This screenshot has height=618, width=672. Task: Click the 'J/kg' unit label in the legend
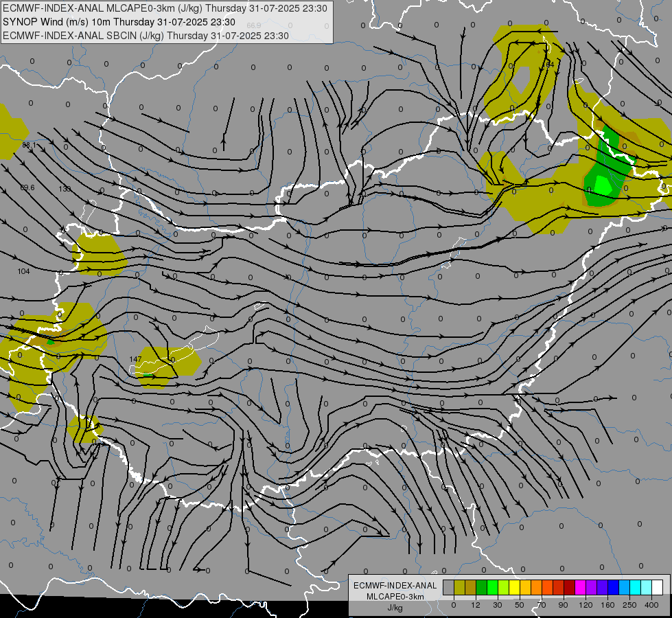point(395,608)
